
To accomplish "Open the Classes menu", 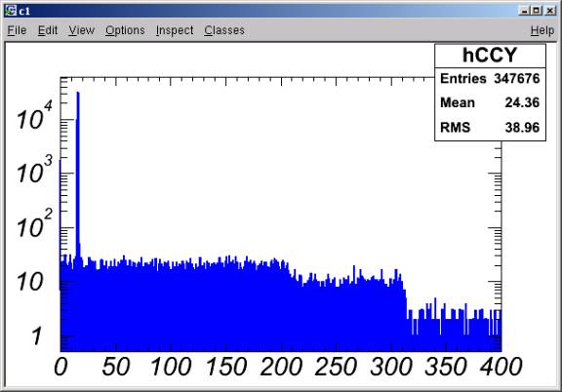I will (x=224, y=30).
